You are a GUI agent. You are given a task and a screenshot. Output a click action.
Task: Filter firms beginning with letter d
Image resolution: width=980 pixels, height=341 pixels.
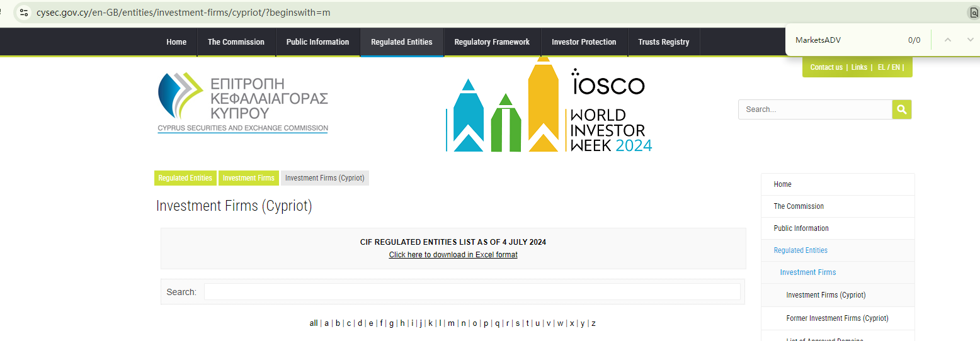tap(360, 323)
